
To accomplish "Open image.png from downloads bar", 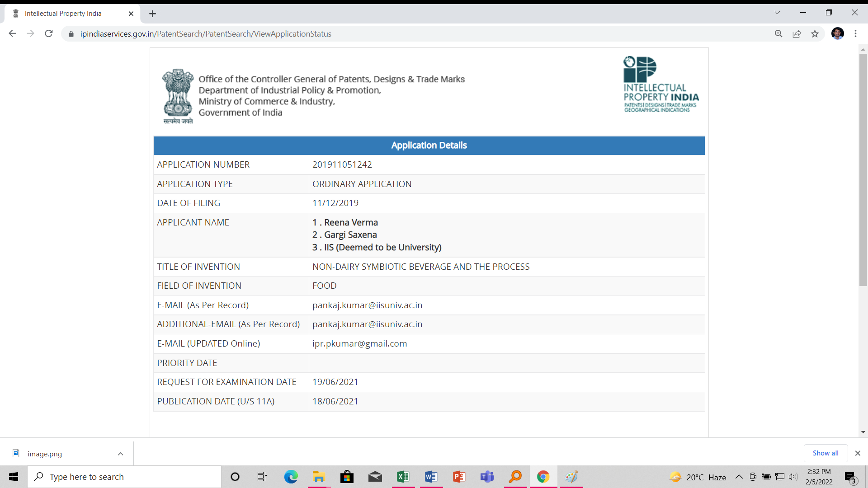I will [x=44, y=454].
